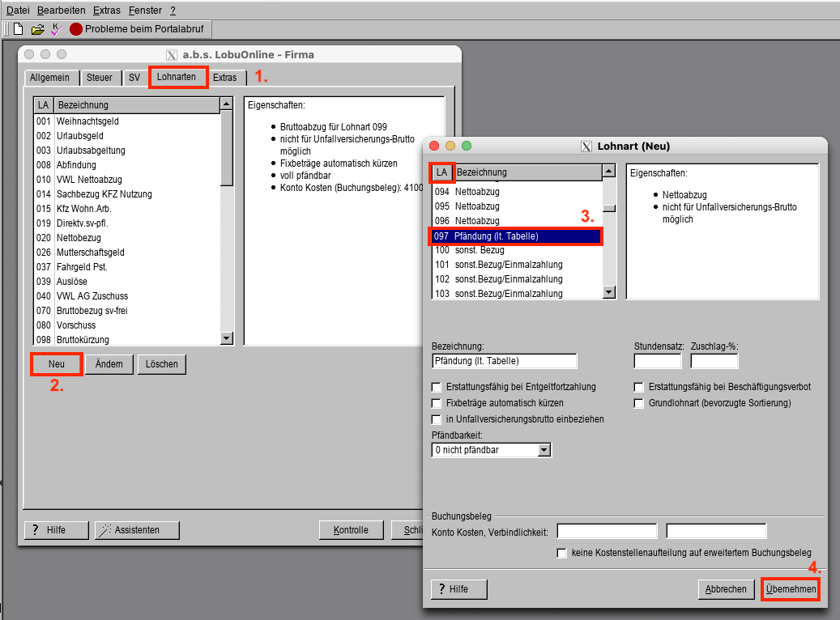The height and width of the screenshot is (620, 840).
Task: Click the Stundensatz input field
Action: [x=657, y=361]
